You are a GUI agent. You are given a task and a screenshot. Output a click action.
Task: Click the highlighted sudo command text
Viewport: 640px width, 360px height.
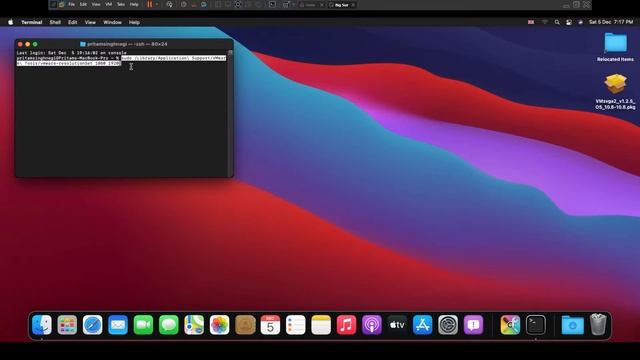point(121,61)
